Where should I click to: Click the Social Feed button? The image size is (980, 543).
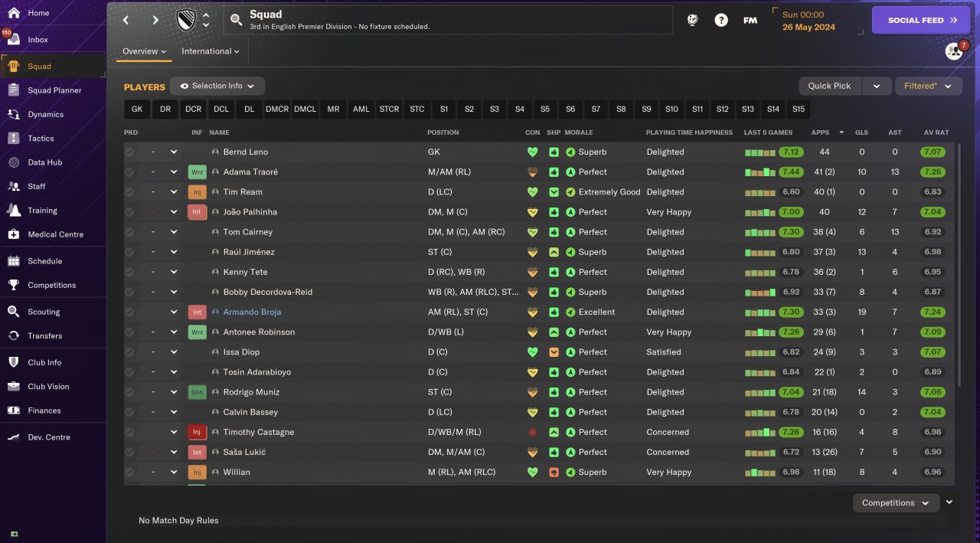point(920,21)
